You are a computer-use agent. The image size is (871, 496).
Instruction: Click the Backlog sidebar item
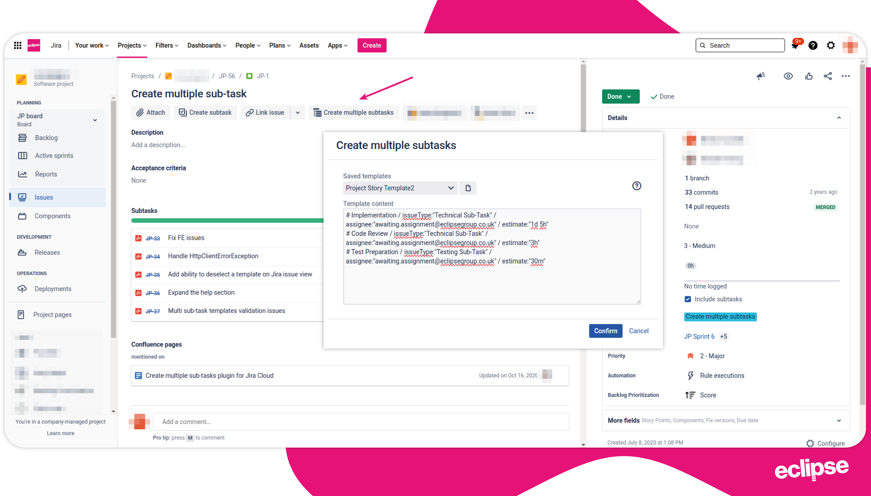(46, 138)
